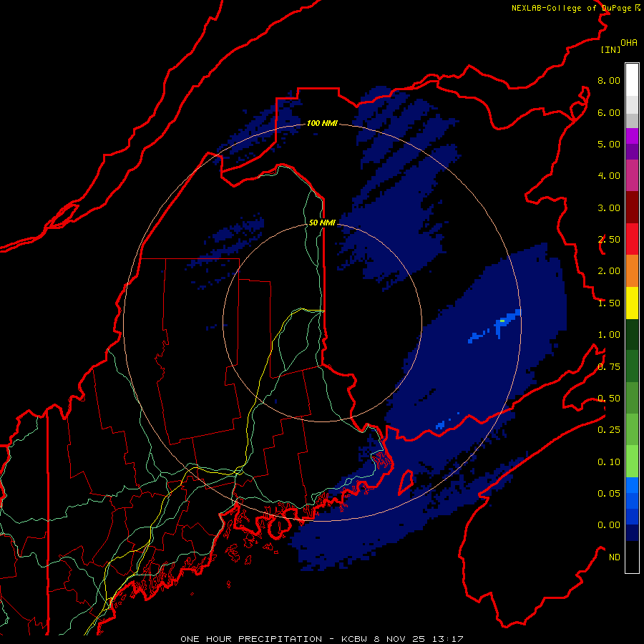Click the 6.00 legend value
This screenshot has height=644, width=644.
coord(609,112)
